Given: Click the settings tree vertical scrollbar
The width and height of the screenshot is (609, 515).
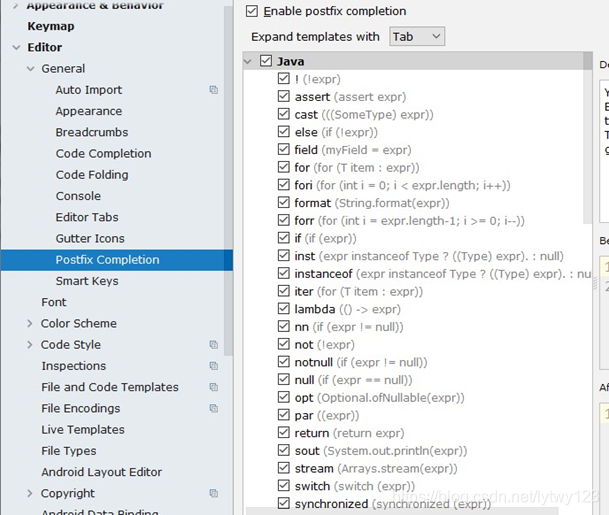Looking at the screenshot, I should pos(228,179).
